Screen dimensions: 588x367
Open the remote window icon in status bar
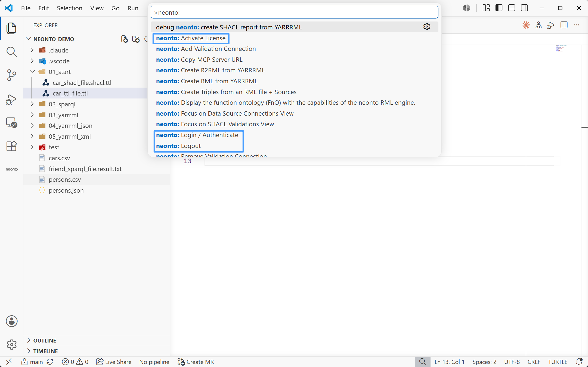(9, 362)
